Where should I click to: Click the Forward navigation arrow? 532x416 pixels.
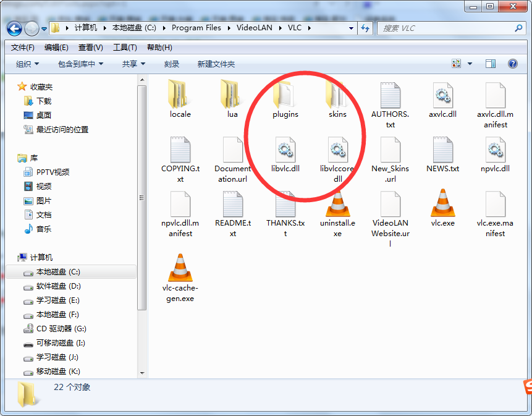tap(32, 28)
